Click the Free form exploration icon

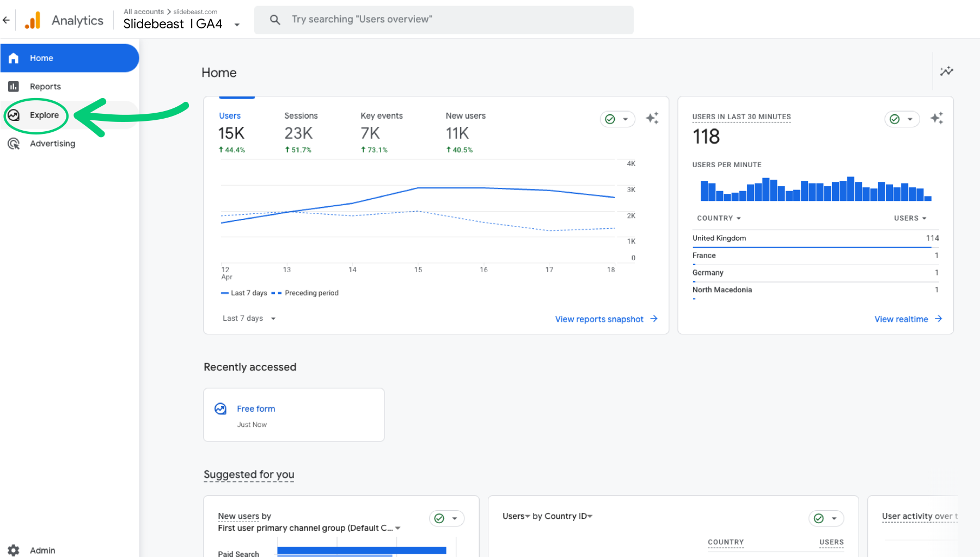click(220, 409)
